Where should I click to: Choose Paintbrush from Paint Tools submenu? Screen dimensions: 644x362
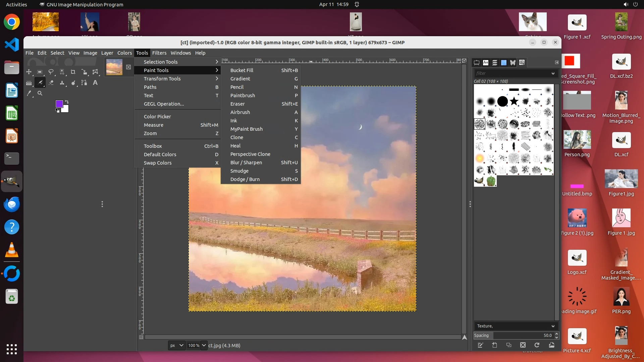pos(243,96)
